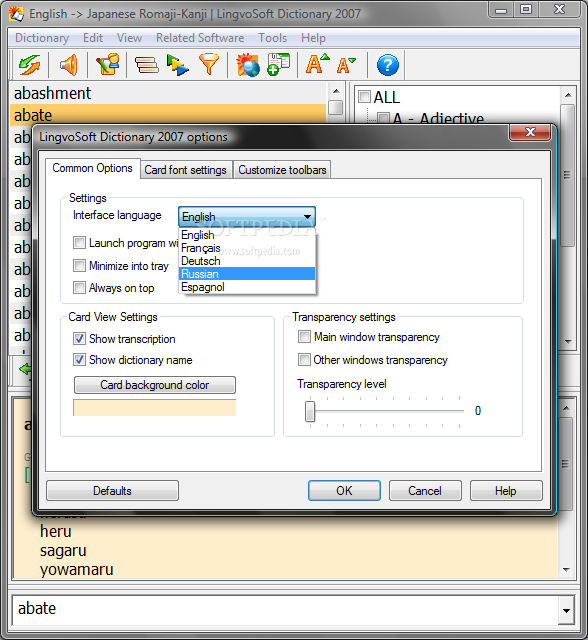Click translation sagaru in the card

click(63, 551)
